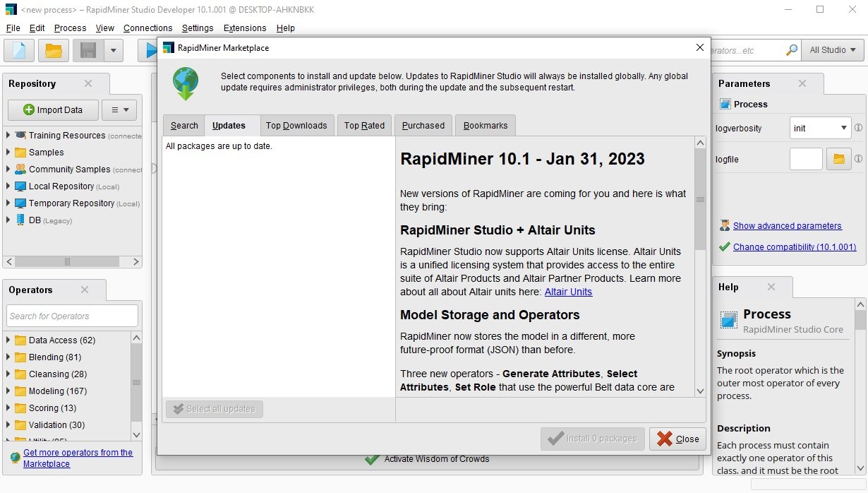Switch to the Search tab in Marketplace
868x493 pixels.
point(184,125)
